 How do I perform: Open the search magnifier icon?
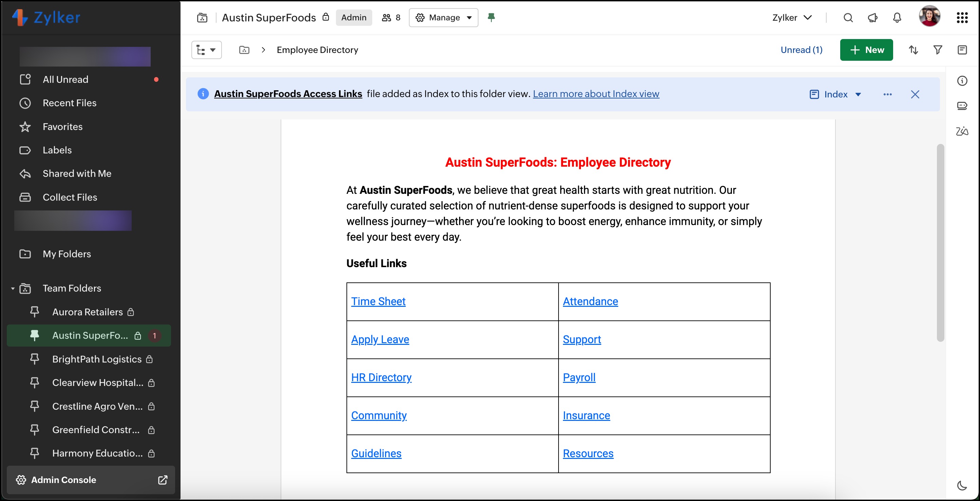848,18
